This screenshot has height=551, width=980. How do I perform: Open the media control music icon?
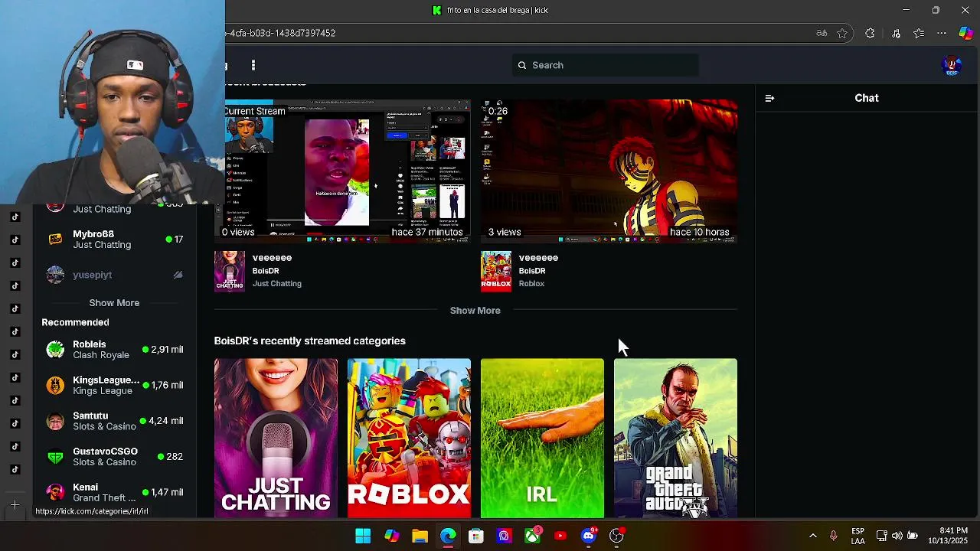(x=896, y=33)
